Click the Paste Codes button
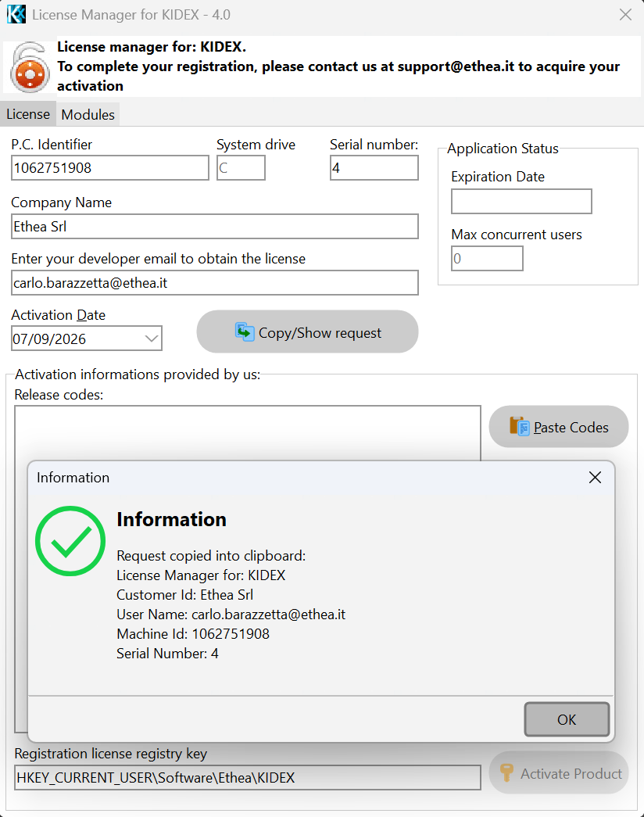The height and width of the screenshot is (817, 644). (559, 427)
